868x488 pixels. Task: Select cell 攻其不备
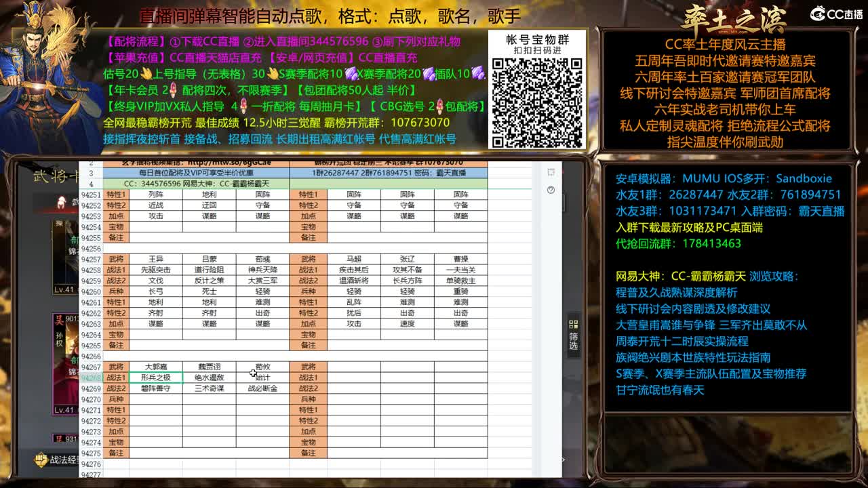tap(408, 270)
